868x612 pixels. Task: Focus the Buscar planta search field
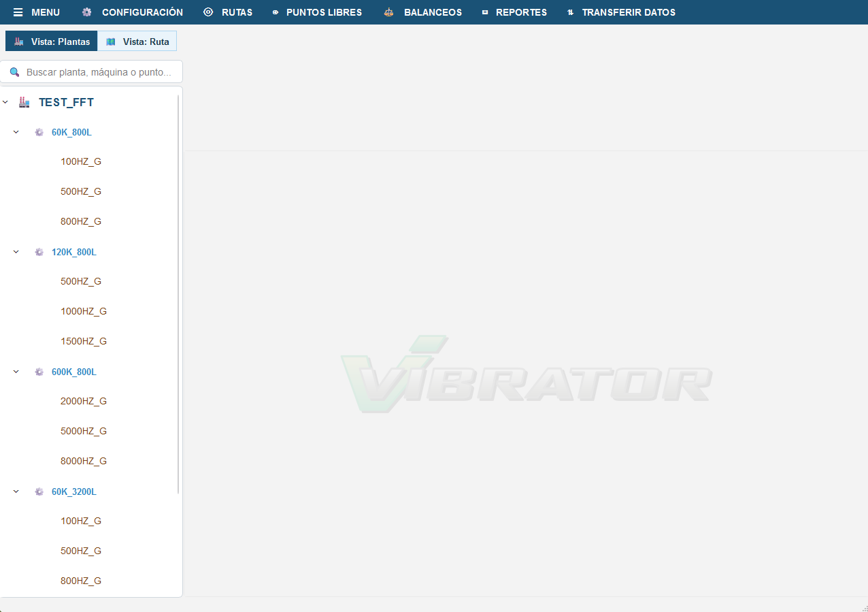(x=91, y=71)
